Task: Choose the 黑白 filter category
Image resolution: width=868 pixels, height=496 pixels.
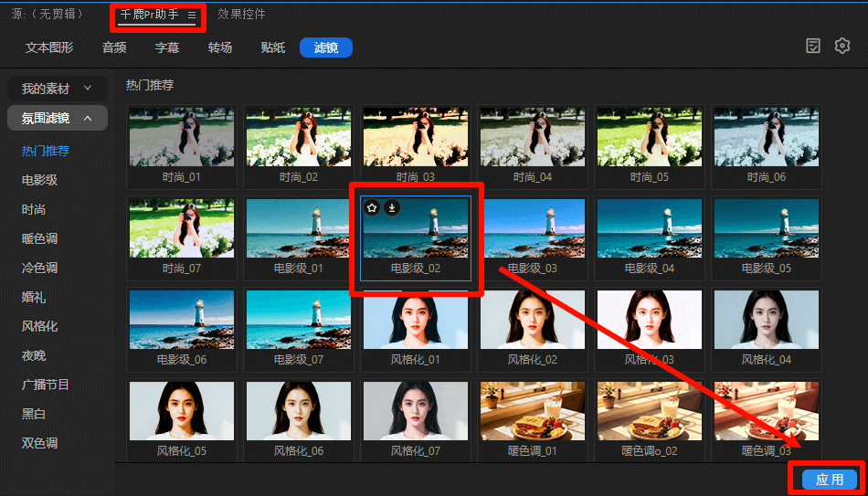Action: click(34, 414)
